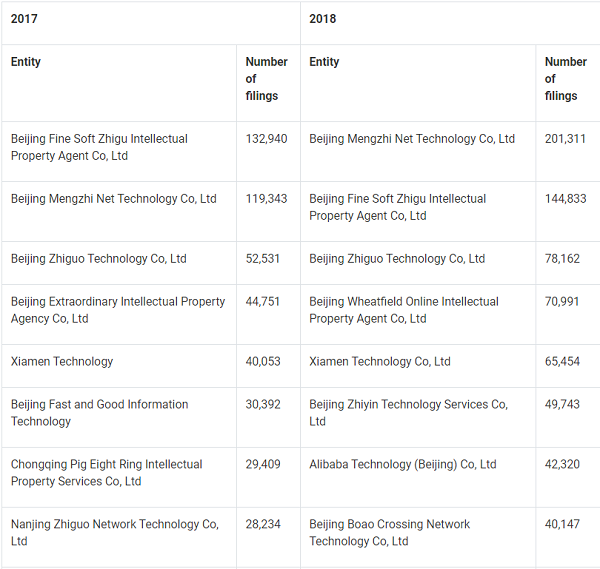The width and height of the screenshot is (600, 569).
Task: Select the 201,311 filings value
Action: pos(565,139)
